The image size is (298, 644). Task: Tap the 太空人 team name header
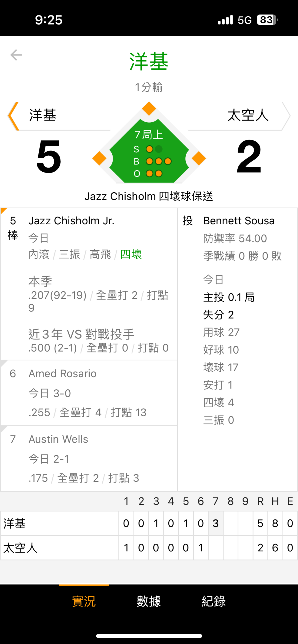point(248,115)
